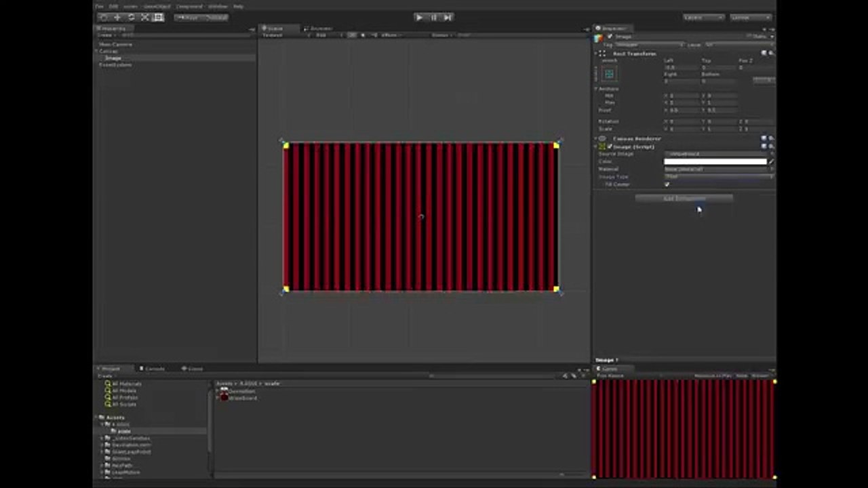Viewport: 868px width, 488px height.
Task: Open the Static dropdown arrow
Action: 771,37
